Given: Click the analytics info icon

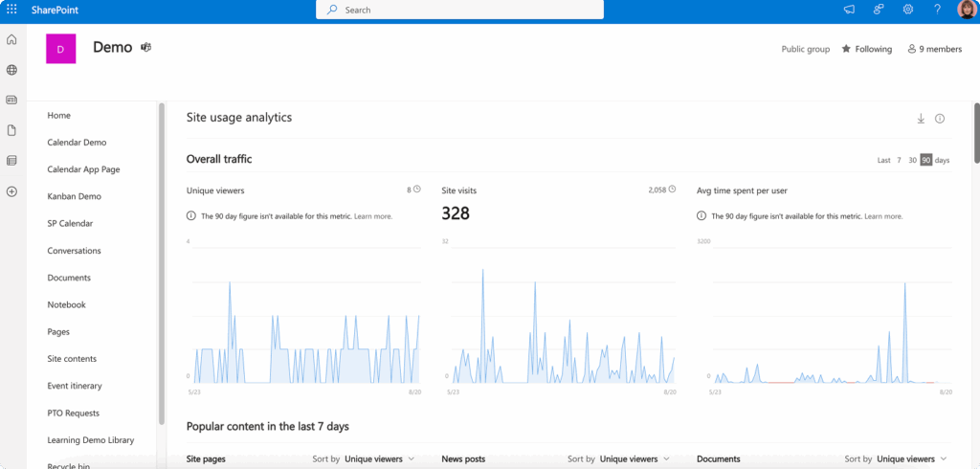Looking at the screenshot, I should point(940,119).
